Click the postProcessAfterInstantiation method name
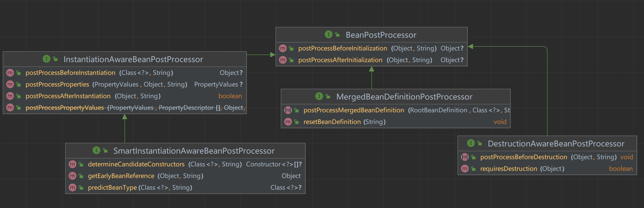The image size is (644, 208). click(68, 96)
